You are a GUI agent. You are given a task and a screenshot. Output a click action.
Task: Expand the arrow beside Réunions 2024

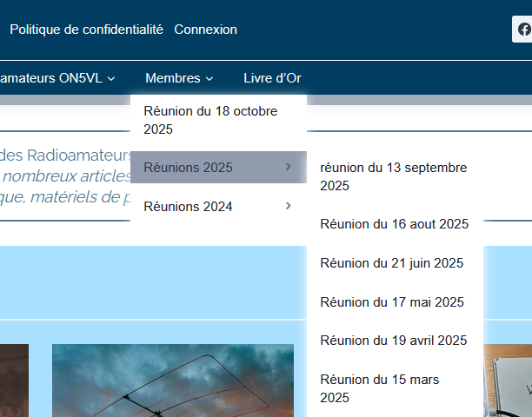[x=288, y=206]
